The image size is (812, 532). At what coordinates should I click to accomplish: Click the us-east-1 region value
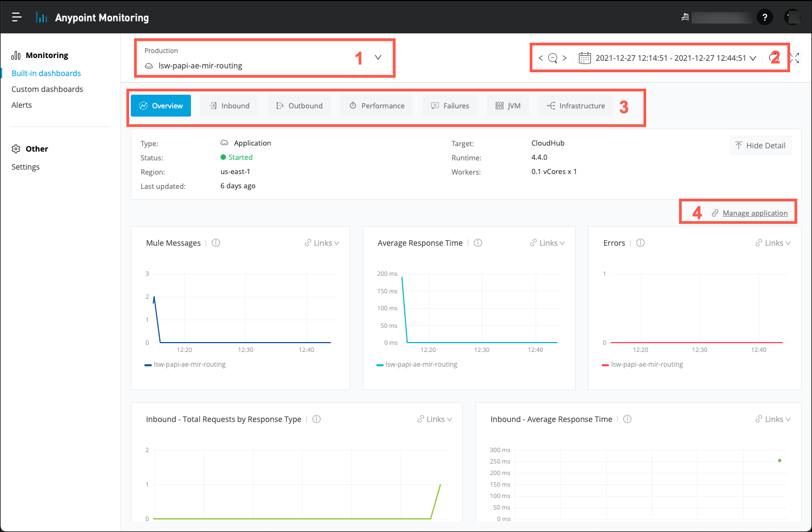pyautogui.click(x=235, y=171)
